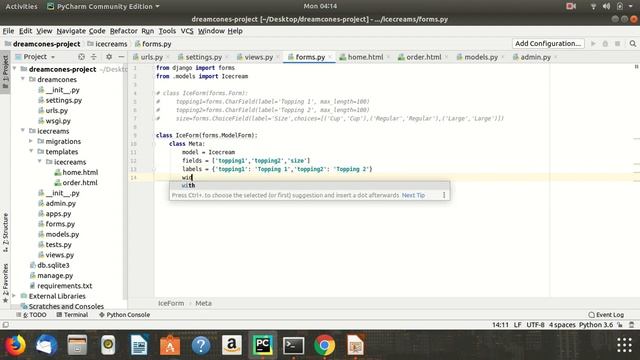Switch to PyCharm in the dock
The width and height of the screenshot is (640, 360).
click(x=262, y=345)
